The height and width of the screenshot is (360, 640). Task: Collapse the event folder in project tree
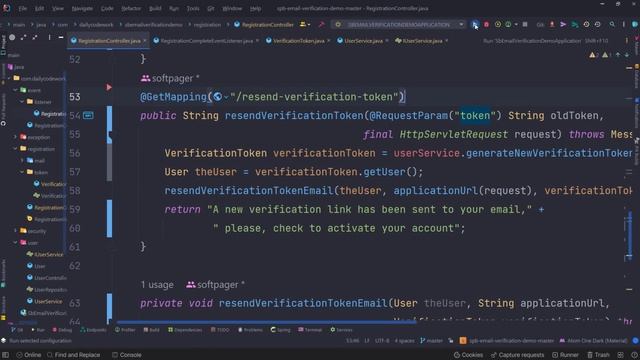coord(16,90)
